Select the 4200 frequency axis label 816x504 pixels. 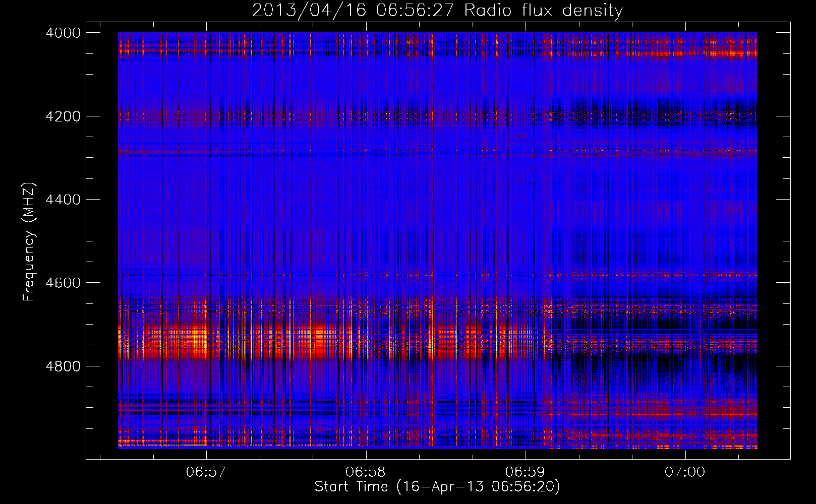[63, 116]
